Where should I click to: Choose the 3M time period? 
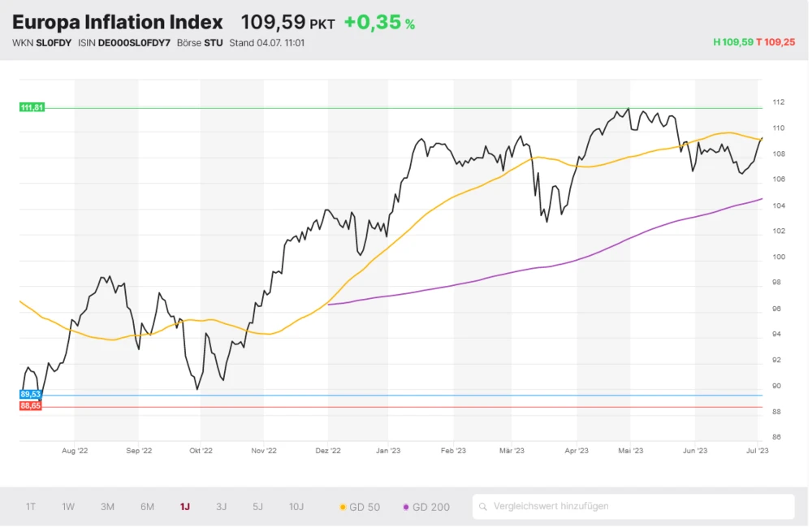click(107, 507)
